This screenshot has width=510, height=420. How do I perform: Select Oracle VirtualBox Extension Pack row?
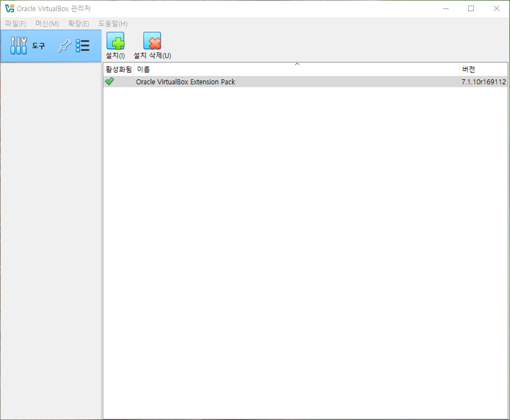coord(305,81)
